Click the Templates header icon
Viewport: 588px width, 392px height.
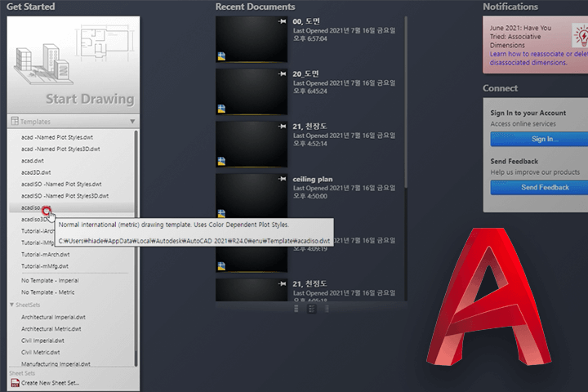coord(15,121)
